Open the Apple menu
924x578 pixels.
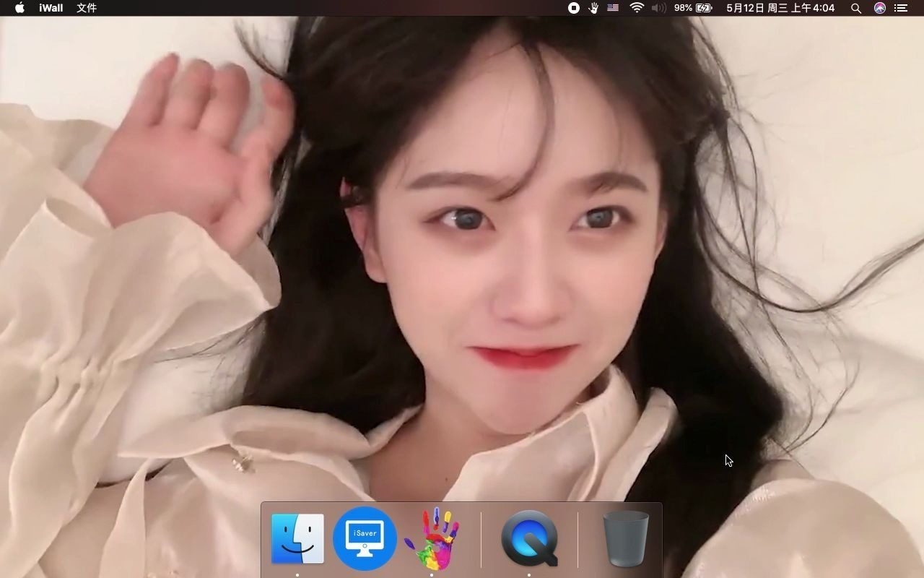pyautogui.click(x=19, y=8)
